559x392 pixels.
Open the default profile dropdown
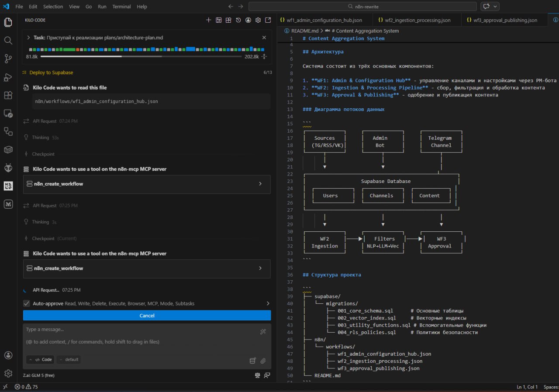point(69,360)
